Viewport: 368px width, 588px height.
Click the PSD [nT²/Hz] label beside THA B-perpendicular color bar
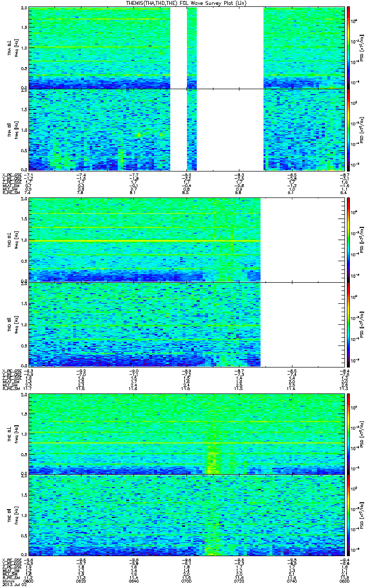(362, 48)
